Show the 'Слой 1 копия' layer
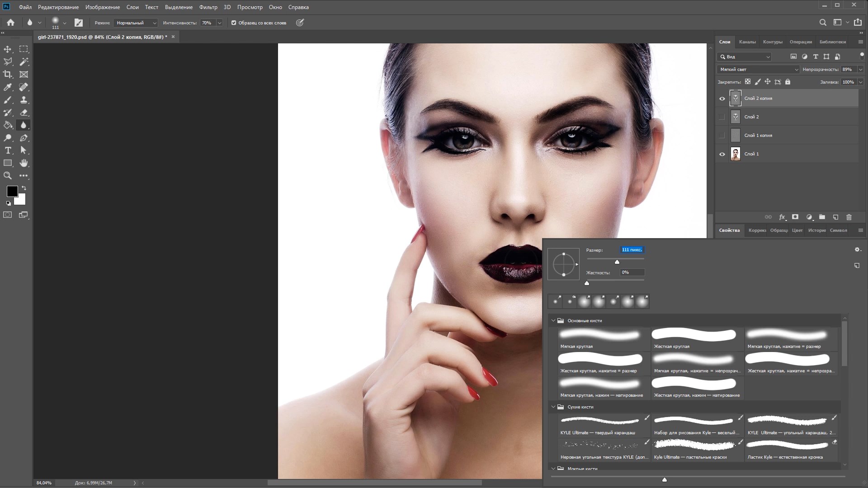The height and width of the screenshot is (488, 868). pos(722,136)
